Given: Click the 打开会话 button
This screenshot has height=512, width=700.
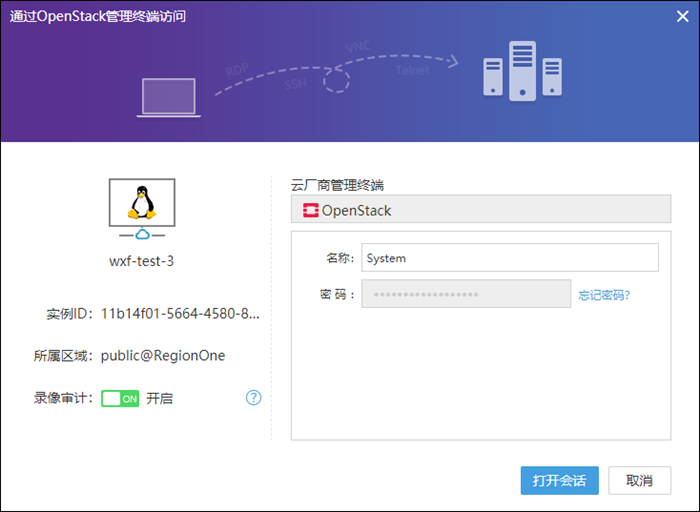Looking at the screenshot, I should [559, 480].
